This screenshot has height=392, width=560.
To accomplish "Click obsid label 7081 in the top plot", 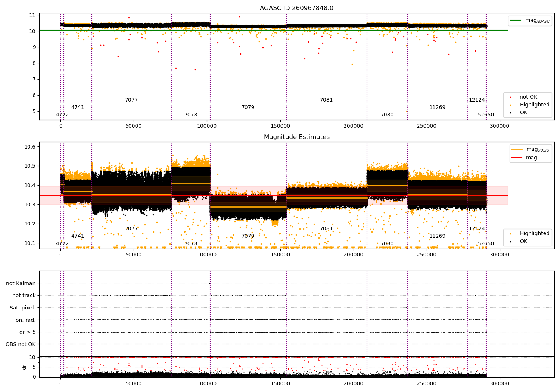I will [326, 100].
